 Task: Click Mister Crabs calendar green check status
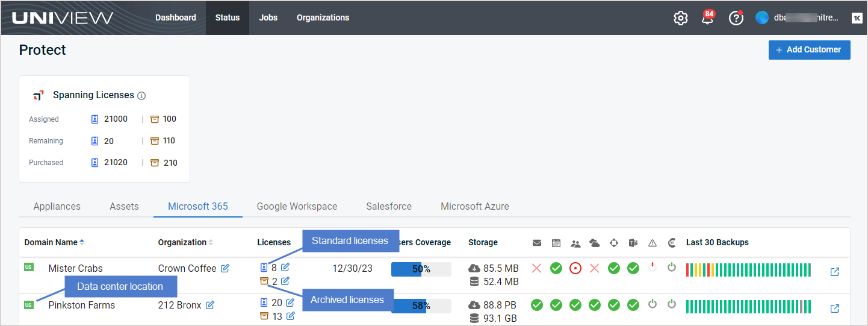click(556, 268)
